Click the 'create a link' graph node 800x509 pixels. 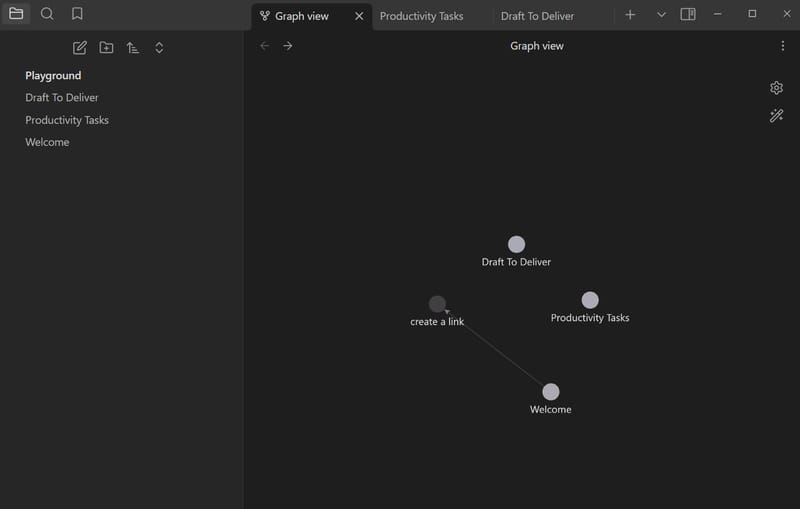click(437, 304)
